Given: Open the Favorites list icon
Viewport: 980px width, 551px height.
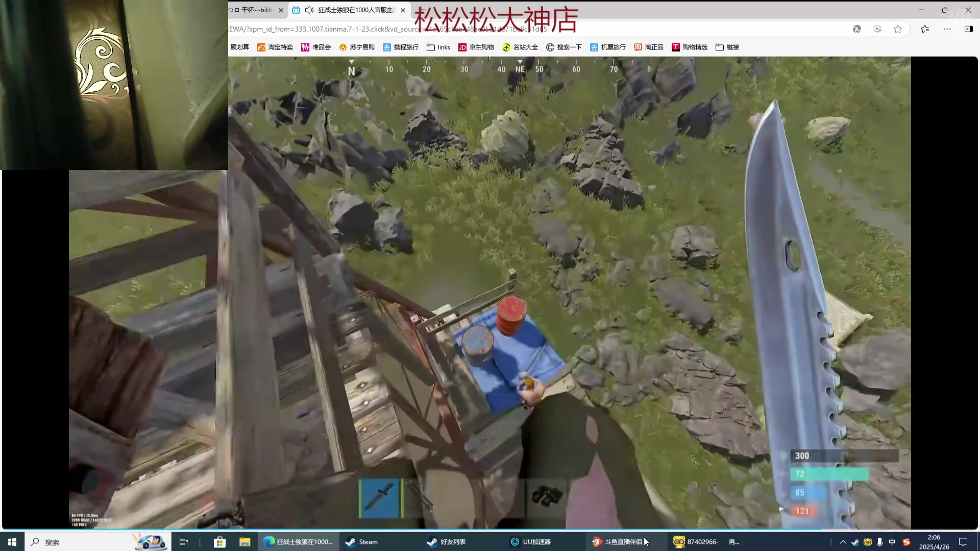Looking at the screenshot, I should click(x=925, y=29).
